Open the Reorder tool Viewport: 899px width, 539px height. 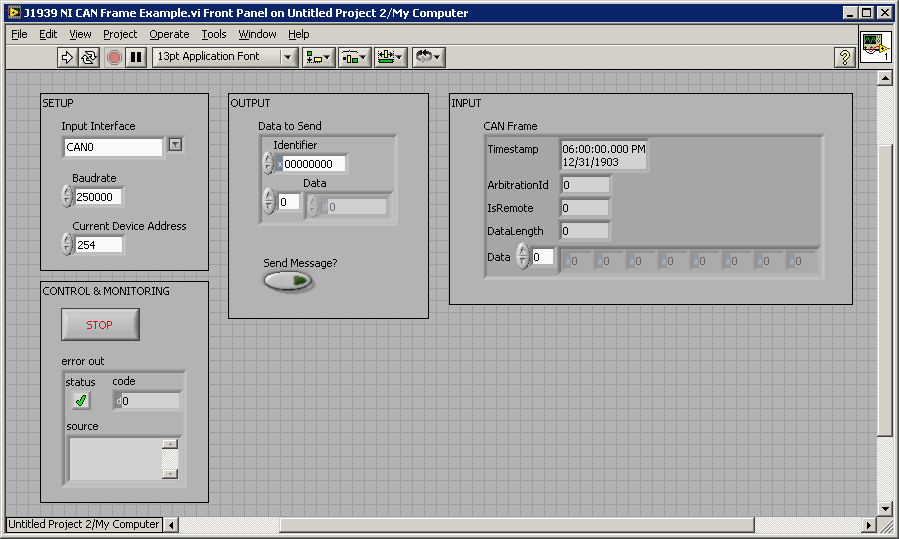(x=428, y=57)
